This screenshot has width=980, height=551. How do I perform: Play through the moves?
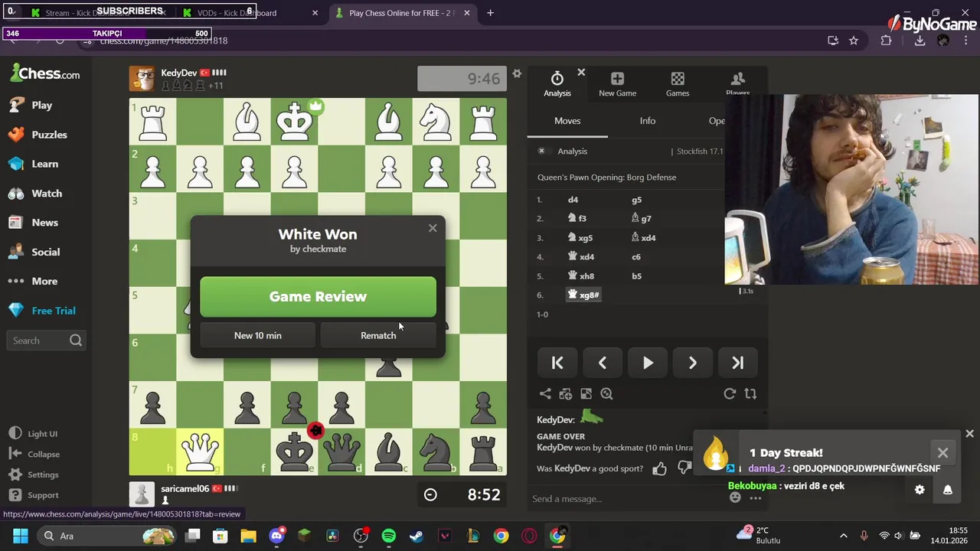point(648,364)
